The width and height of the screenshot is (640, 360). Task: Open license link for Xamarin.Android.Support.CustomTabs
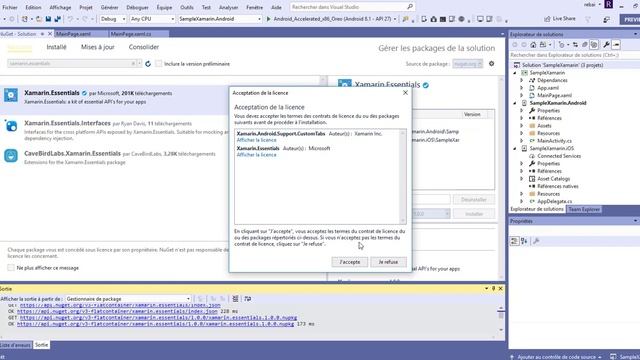pyautogui.click(x=256, y=140)
